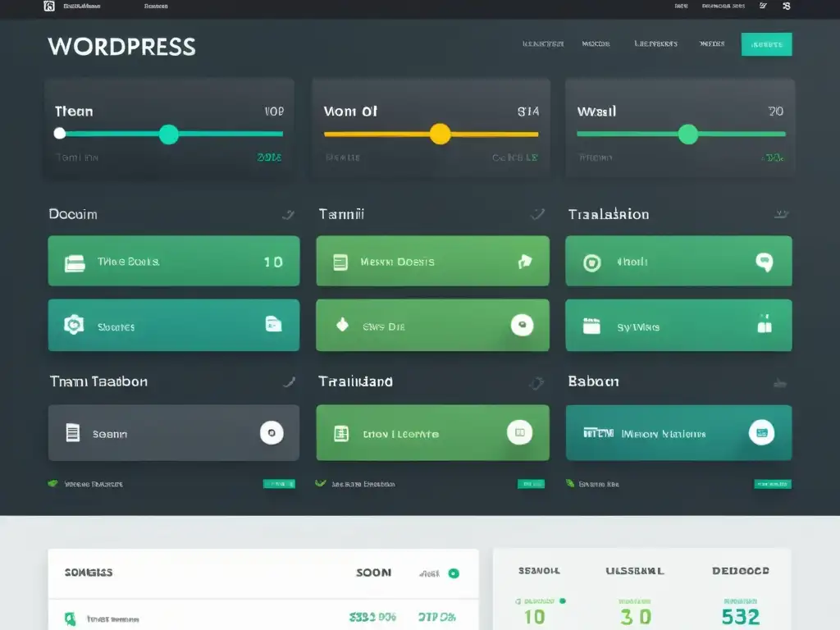Open the Tine Bouks card

tap(174, 261)
